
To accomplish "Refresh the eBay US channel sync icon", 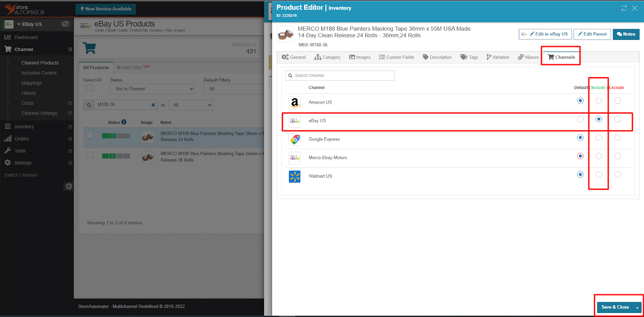I will tap(65, 24).
